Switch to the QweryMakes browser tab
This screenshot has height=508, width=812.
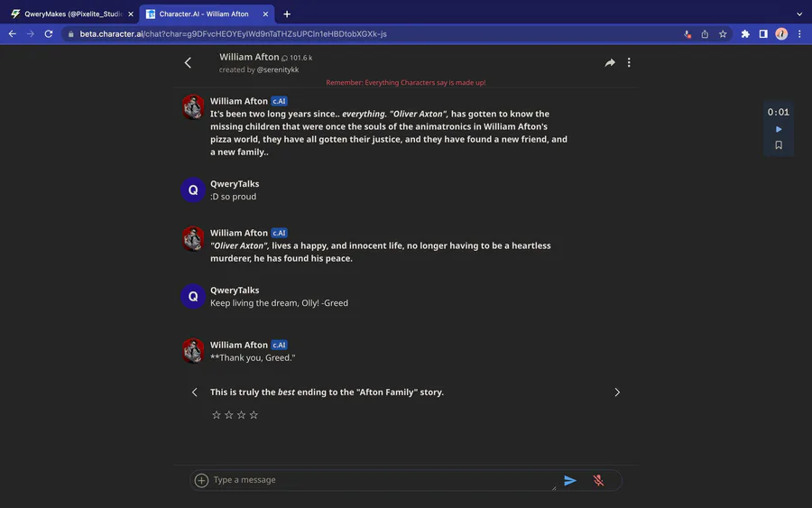[x=72, y=14]
